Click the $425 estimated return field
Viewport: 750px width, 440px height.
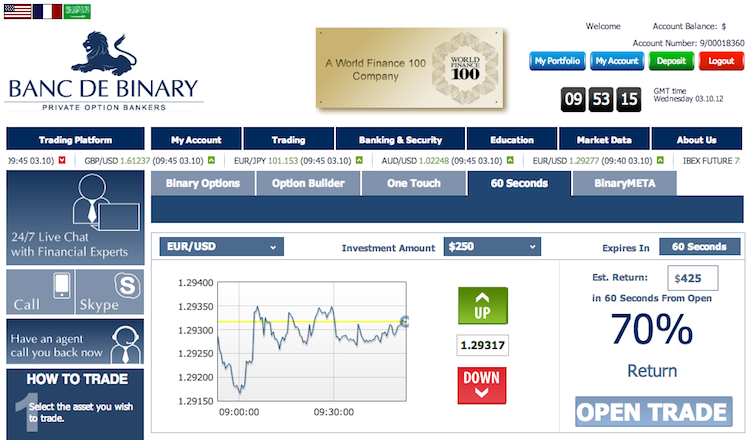pyautogui.click(x=693, y=278)
